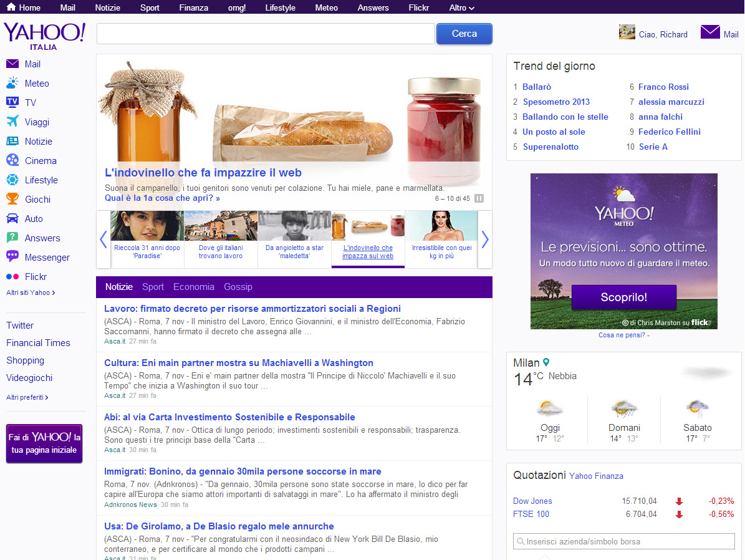Click the Mail envelope icon at top right
The height and width of the screenshot is (560, 745).
710,32
